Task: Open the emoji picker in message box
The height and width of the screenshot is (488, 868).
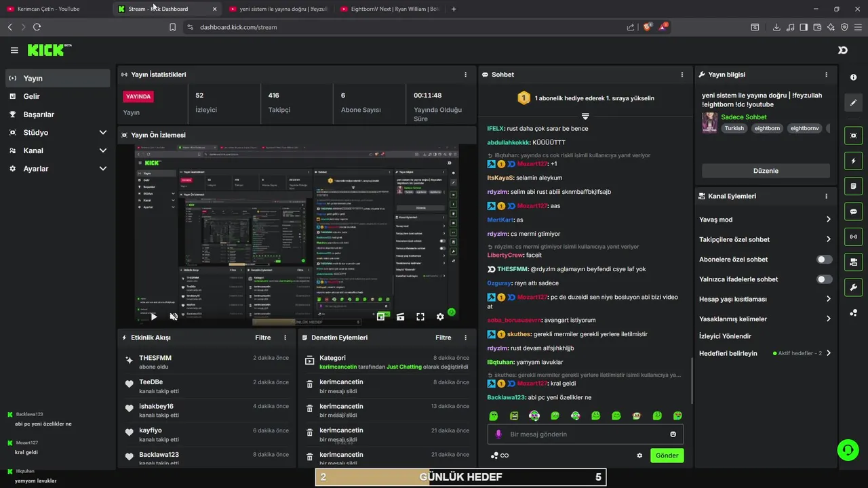Action: (673, 434)
